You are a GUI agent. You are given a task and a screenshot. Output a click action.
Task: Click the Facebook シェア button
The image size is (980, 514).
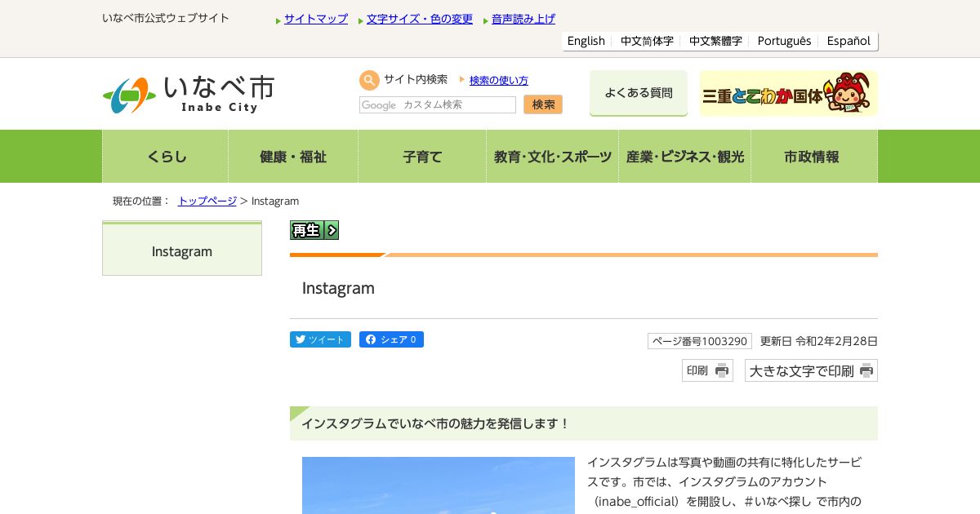(x=391, y=339)
